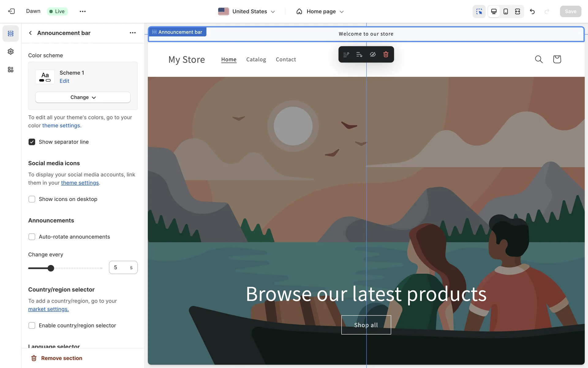Switch to mobile preview icon
Image resolution: width=588 pixels, height=368 pixels.
coord(506,11)
